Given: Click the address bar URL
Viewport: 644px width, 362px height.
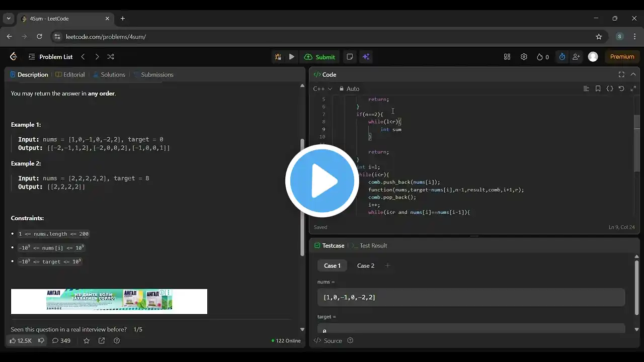Looking at the screenshot, I should coord(106,37).
